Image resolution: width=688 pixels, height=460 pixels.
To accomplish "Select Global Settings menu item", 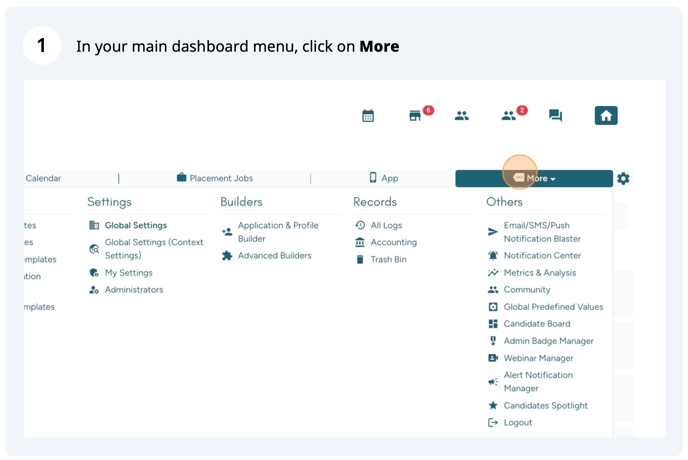I will pyautogui.click(x=135, y=225).
